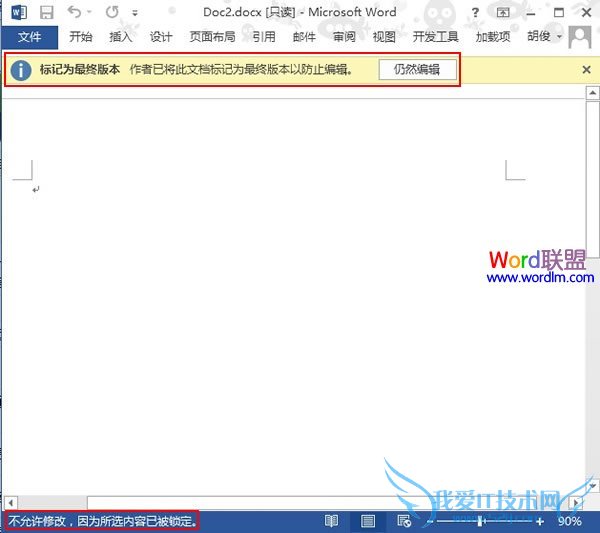Click the vertical scrollbar down arrow
Image resolution: width=600 pixels, height=533 pixels.
pyautogui.click(x=592, y=485)
